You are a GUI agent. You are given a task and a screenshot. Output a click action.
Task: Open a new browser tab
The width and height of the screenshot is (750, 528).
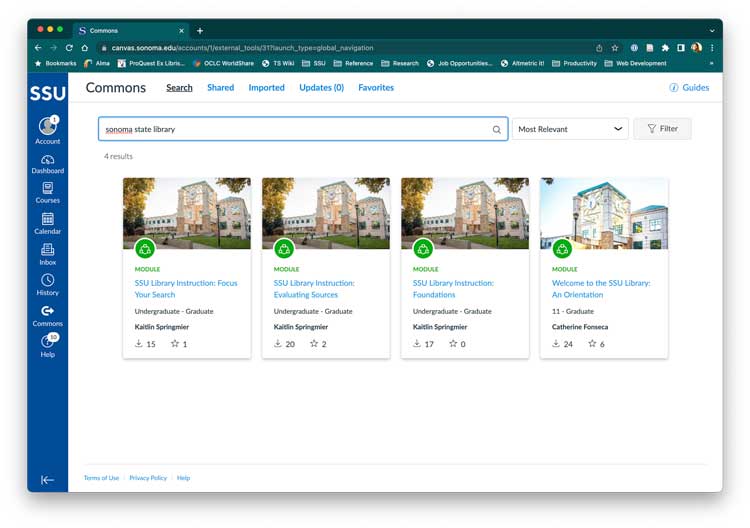point(200,31)
